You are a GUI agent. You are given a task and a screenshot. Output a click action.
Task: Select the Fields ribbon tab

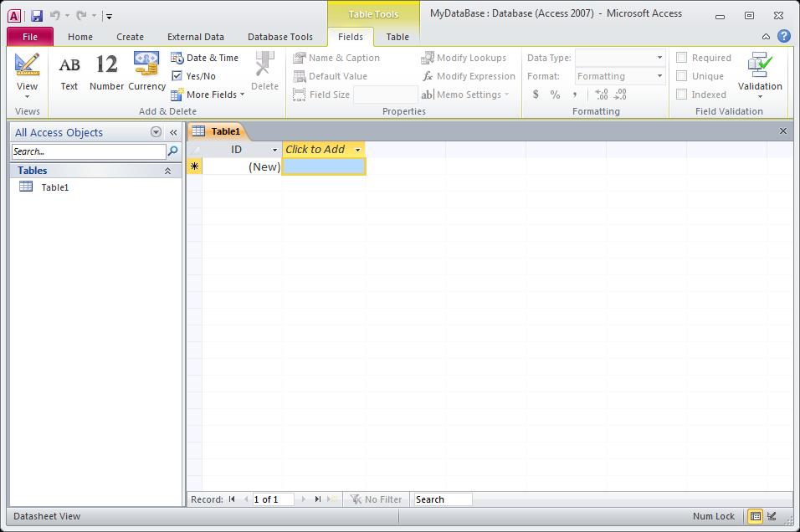coord(351,37)
